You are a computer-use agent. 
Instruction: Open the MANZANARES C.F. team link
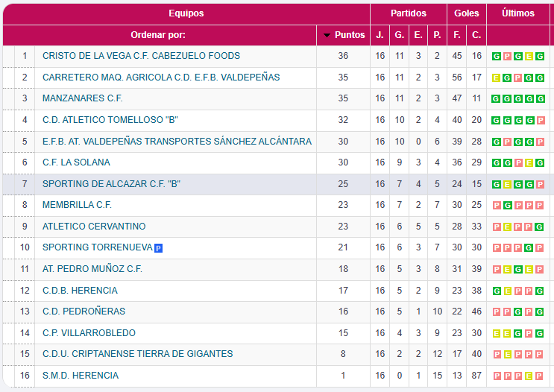point(82,98)
